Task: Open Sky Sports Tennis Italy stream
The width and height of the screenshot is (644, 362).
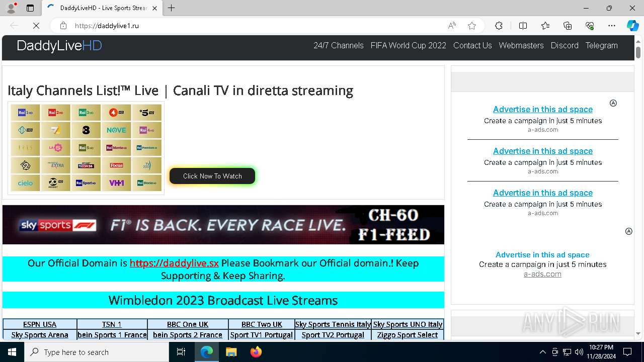Action: (333, 324)
